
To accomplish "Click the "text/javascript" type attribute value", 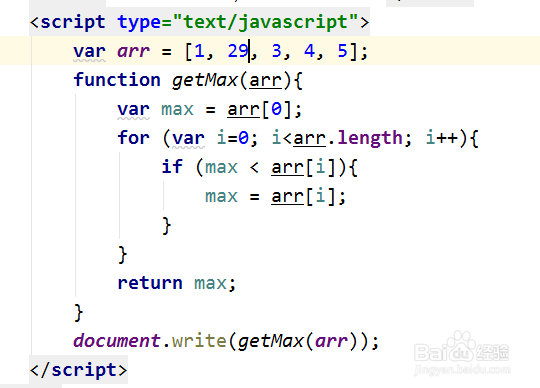I will (x=266, y=22).
